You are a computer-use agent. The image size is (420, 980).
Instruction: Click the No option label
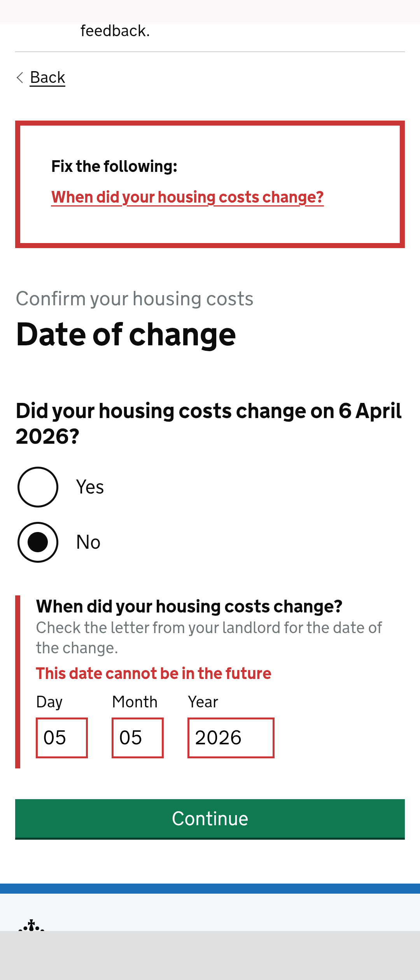click(88, 542)
